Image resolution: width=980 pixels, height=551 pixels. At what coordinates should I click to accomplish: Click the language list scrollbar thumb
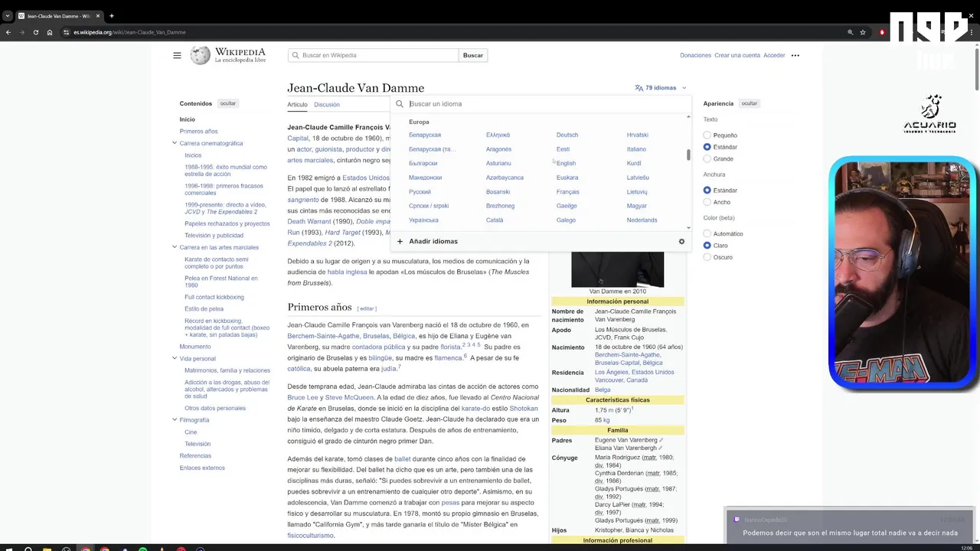(688, 155)
